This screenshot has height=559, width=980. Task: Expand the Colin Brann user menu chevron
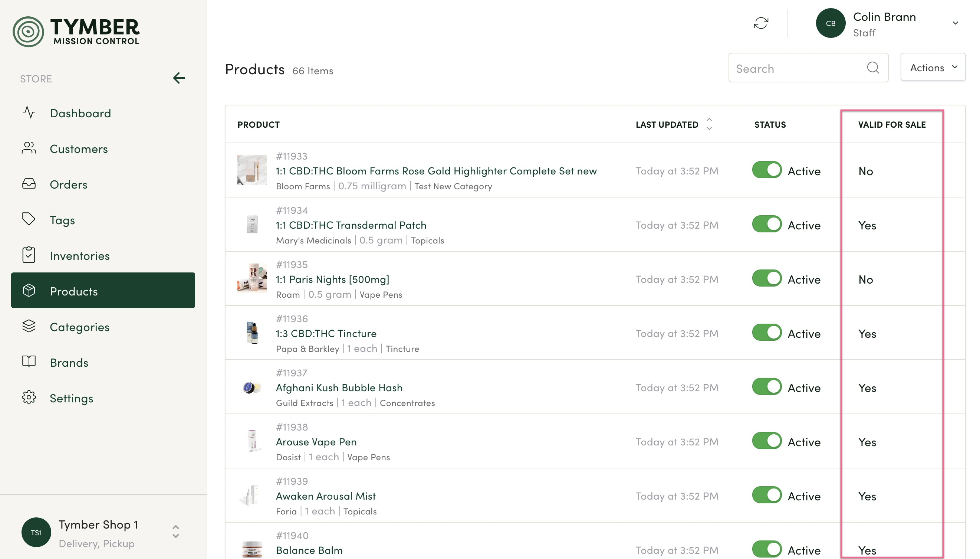[x=955, y=23]
